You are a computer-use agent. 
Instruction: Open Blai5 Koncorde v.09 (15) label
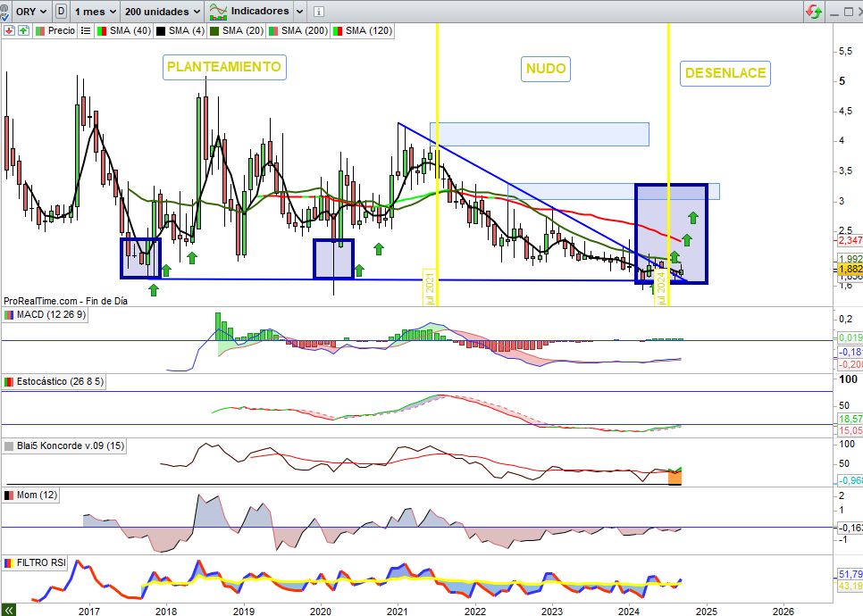pos(71,445)
